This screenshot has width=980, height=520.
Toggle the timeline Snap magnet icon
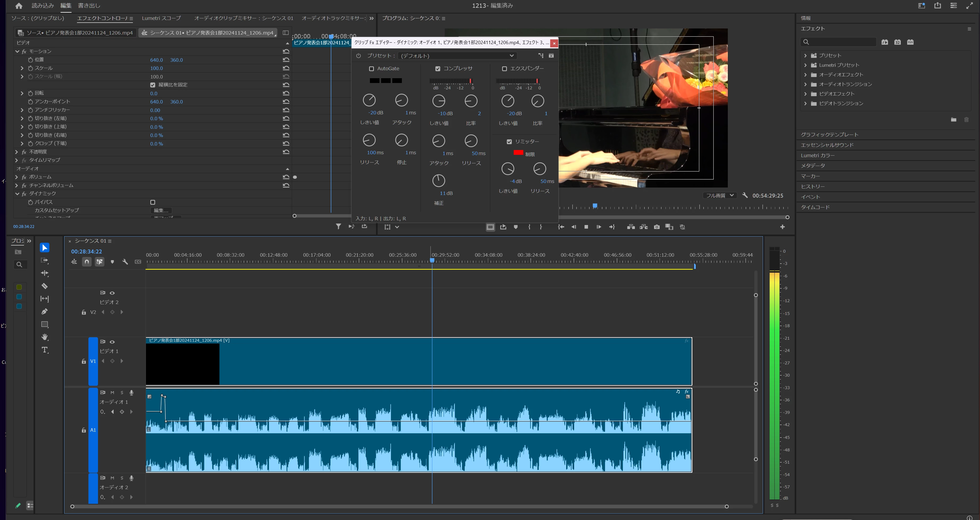87,261
